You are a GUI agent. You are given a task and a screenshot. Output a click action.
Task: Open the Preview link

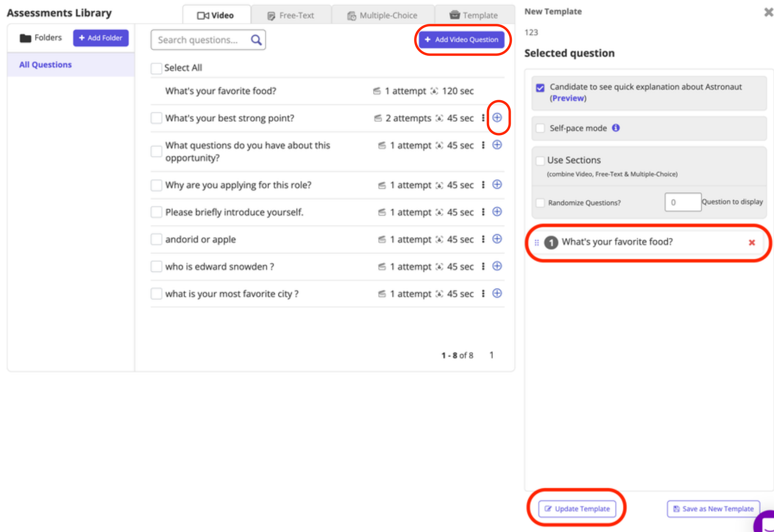pos(568,98)
